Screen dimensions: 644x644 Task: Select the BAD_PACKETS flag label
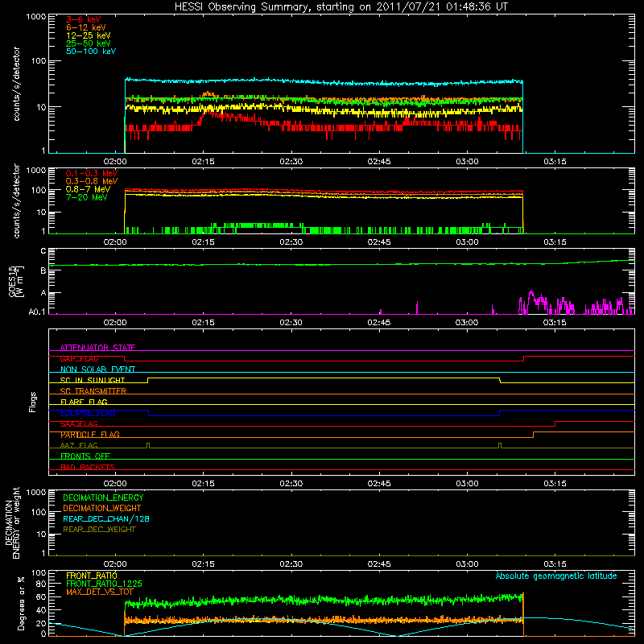[88, 467]
